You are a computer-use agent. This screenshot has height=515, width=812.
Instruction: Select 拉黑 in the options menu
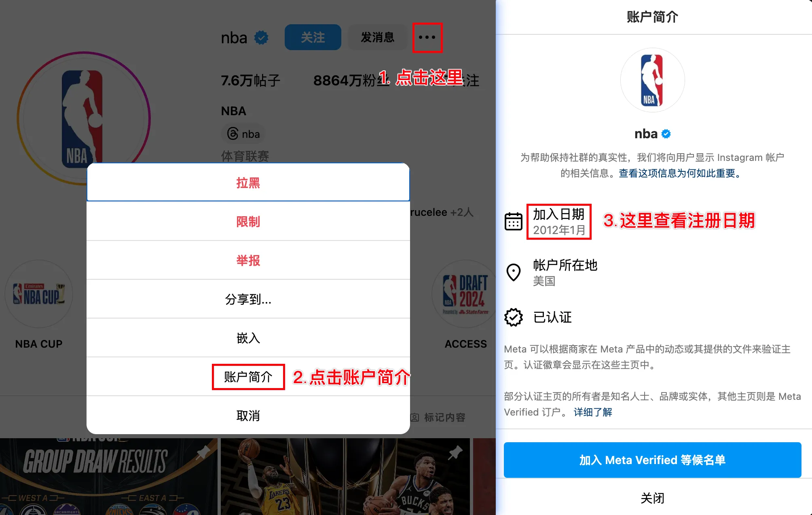tap(248, 183)
